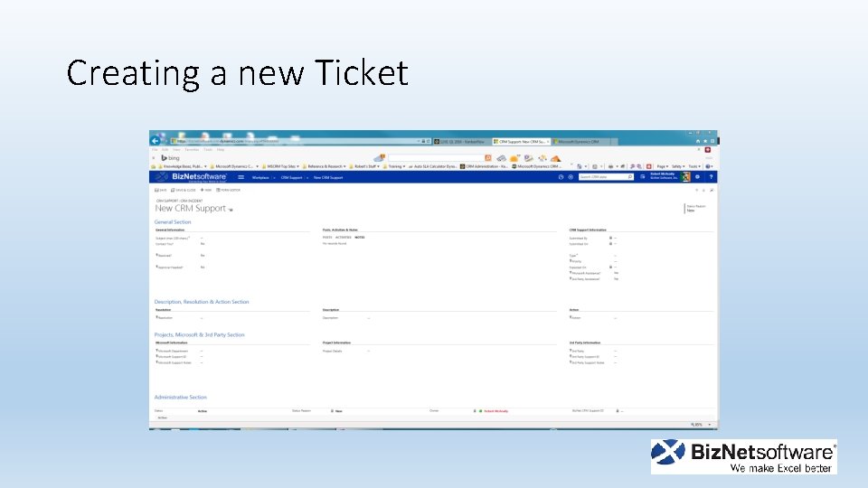Click the Save & Close command
Viewport: 868px width, 488px height.
pyautogui.click(x=184, y=190)
